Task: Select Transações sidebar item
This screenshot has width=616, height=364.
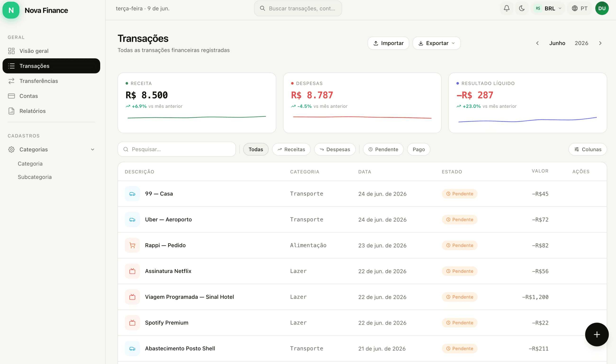Action: click(x=51, y=66)
